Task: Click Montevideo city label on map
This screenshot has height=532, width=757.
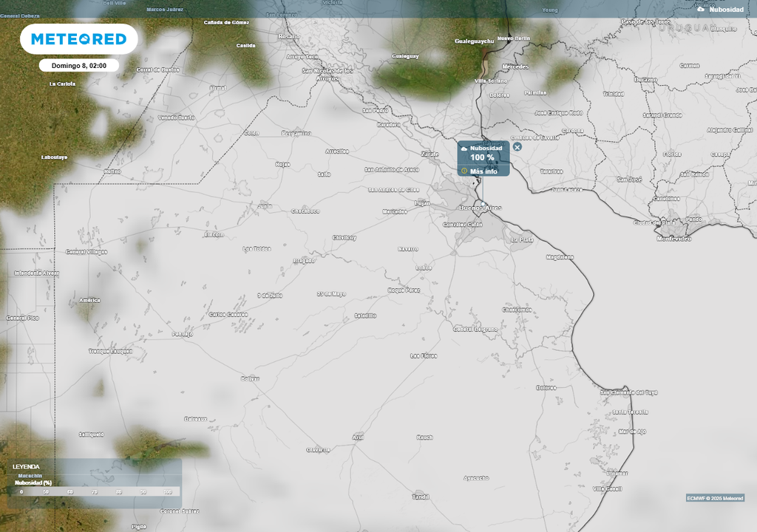Action: (x=673, y=239)
